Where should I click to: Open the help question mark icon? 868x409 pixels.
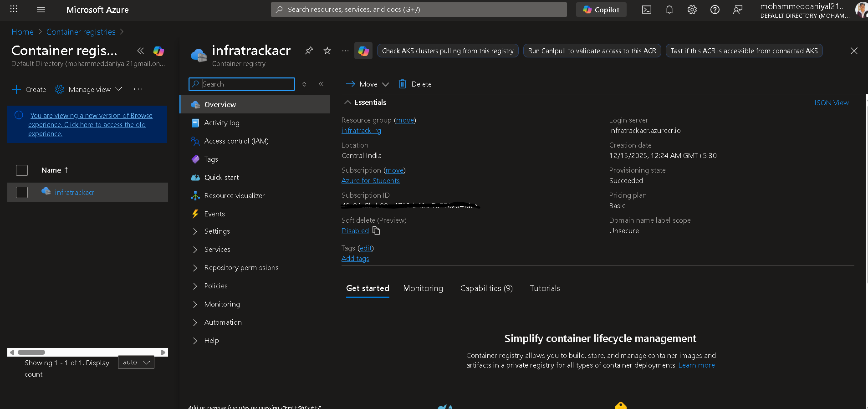pyautogui.click(x=715, y=10)
